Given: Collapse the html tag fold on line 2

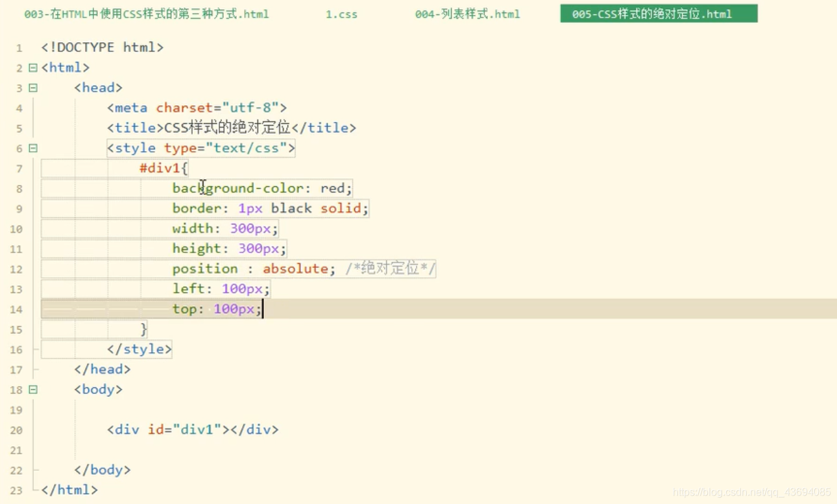Looking at the screenshot, I should tap(33, 67).
